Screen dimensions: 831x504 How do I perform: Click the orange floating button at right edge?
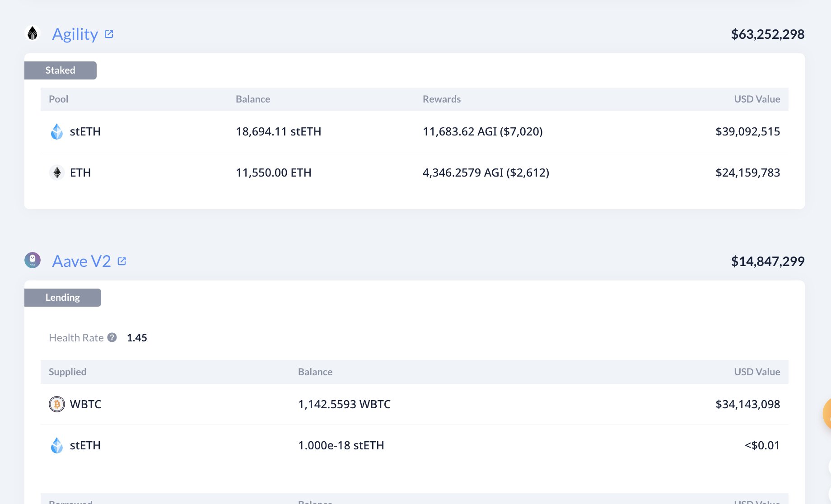827,413
